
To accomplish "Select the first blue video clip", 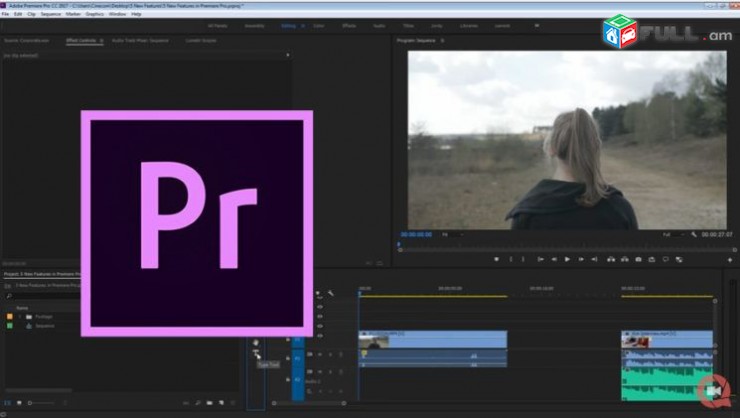I will 433,340.
